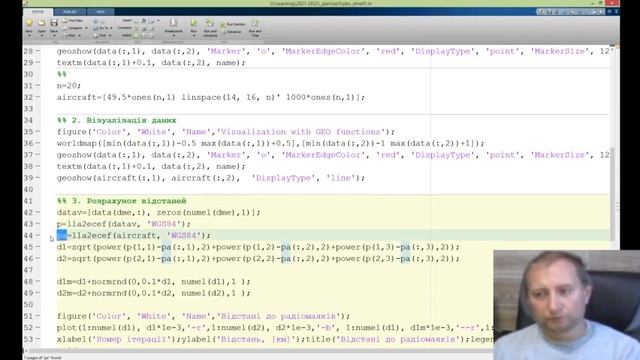The width and height of the screenshot is (640, 360).
Task: Click the navigate Back arrow icon
Action: [x=96, y=21]
